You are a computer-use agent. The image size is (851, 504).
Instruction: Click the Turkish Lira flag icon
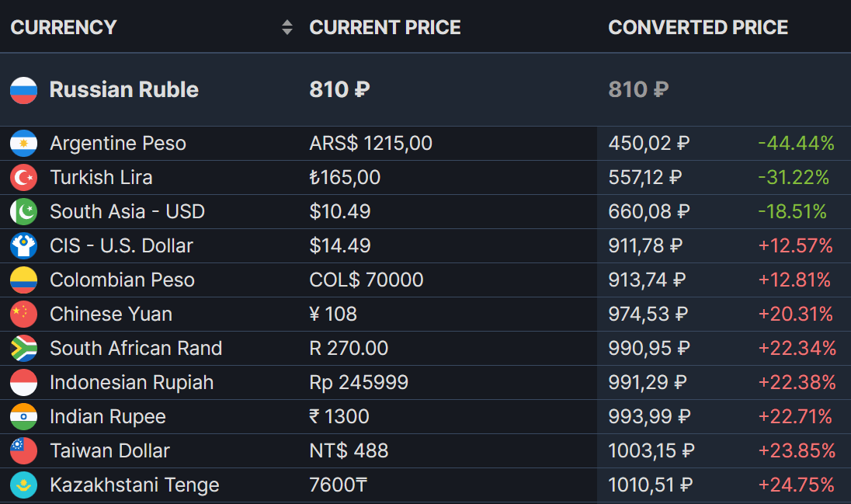(x=23, y=177)
